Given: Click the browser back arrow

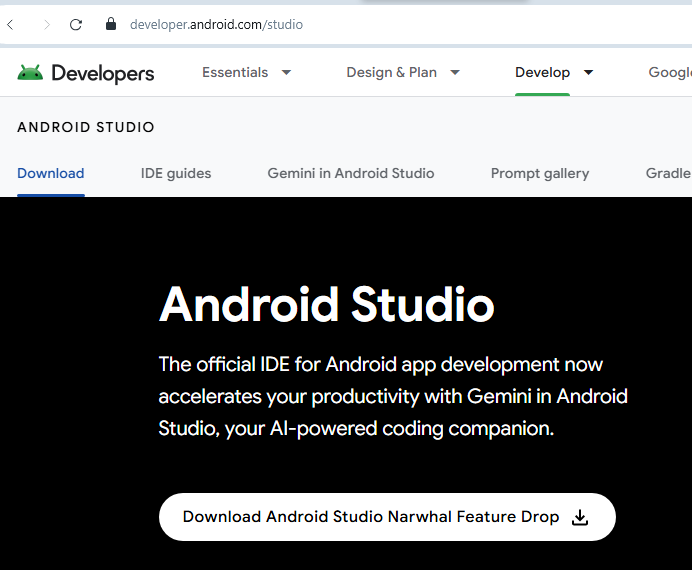Looking at the screenshot, I should click(11, 25).
